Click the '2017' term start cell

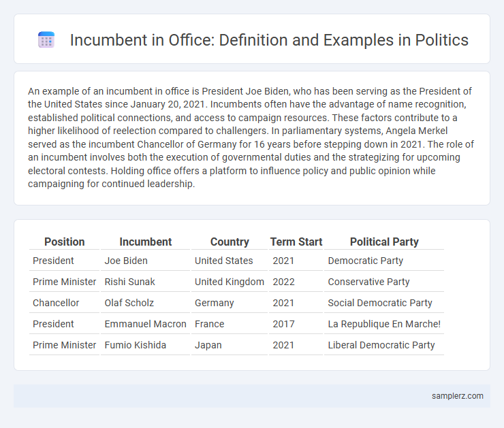296,324
